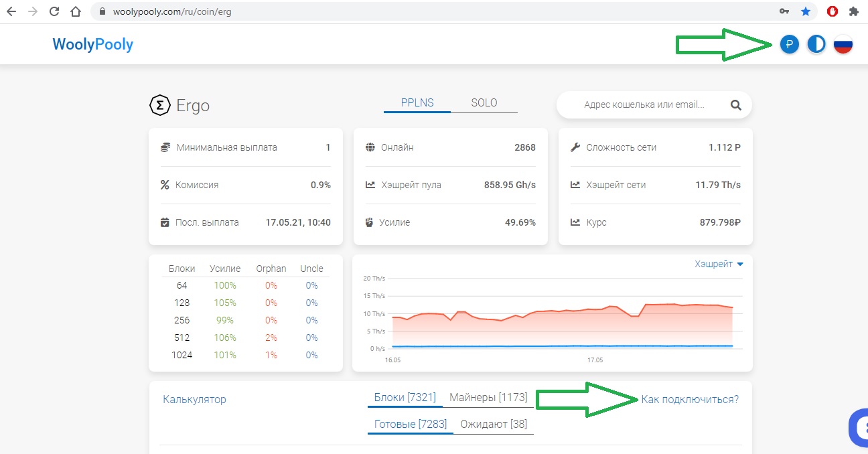The image size is (868, 454).
Task: Show the Ожидают [38] pending blocks
Action: tap(494, 425)
